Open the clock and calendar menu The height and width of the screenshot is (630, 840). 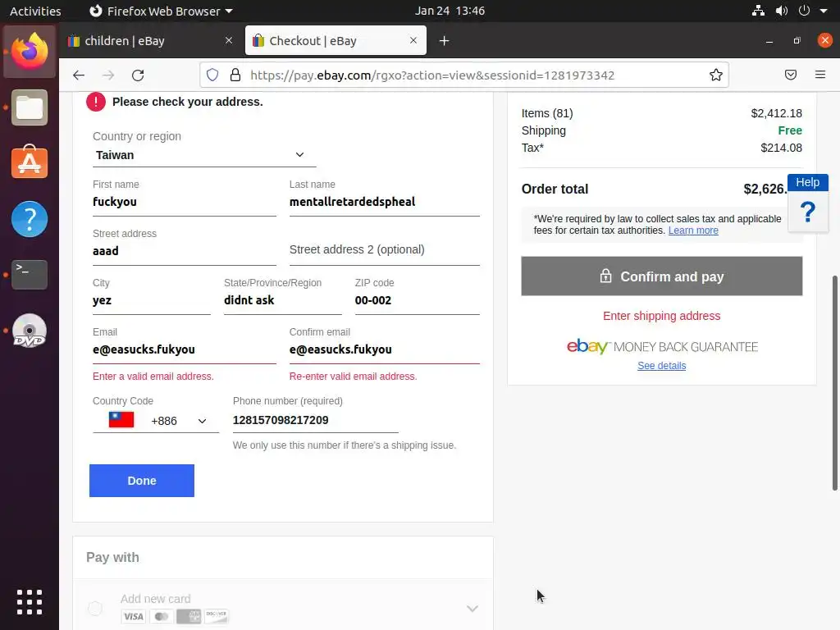450,11
